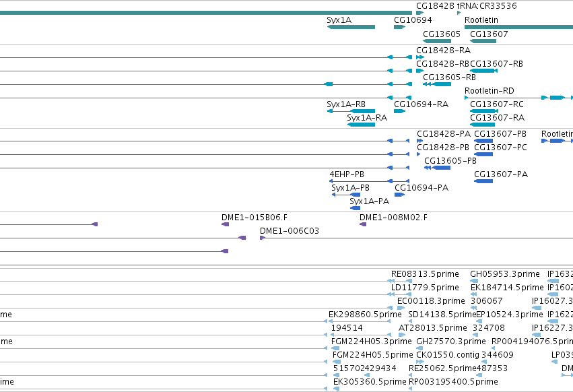
Task: Click the CG18428-PB protein label
Action: point(443,148)
